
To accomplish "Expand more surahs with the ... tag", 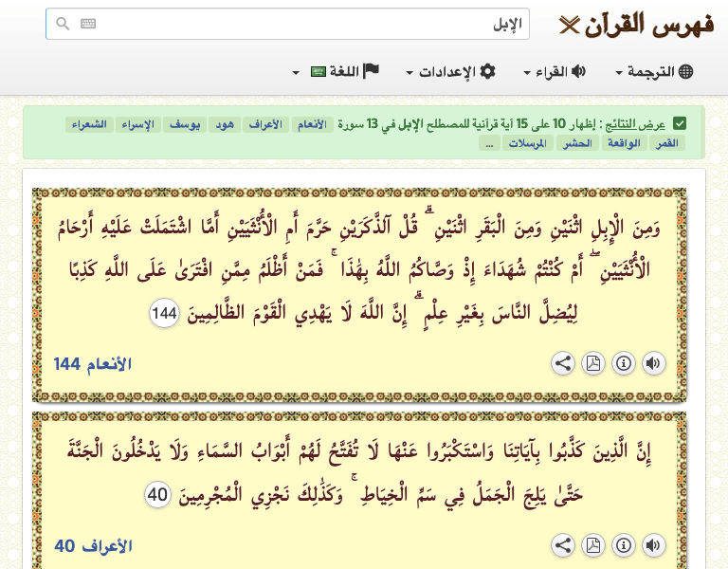I will (489, 143).
